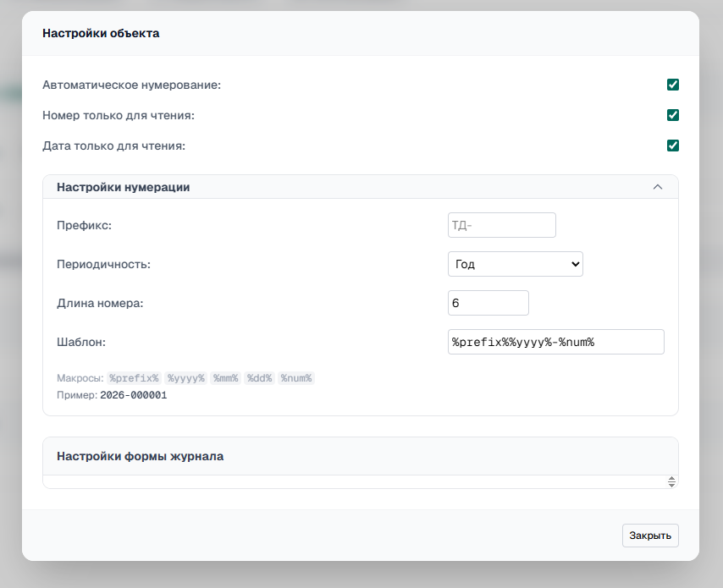
Task: Click into the Шаблон template field
Action: [555, 342]
